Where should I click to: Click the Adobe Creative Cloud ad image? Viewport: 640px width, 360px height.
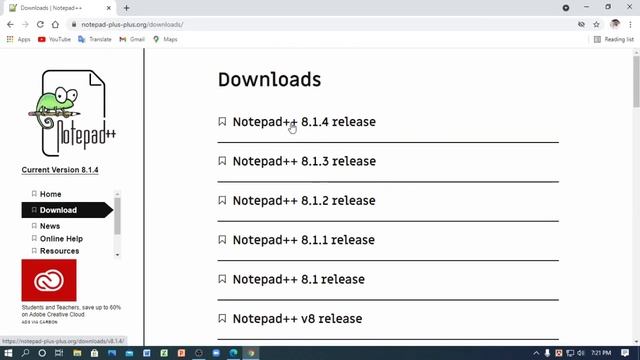(x=49, y=280)
